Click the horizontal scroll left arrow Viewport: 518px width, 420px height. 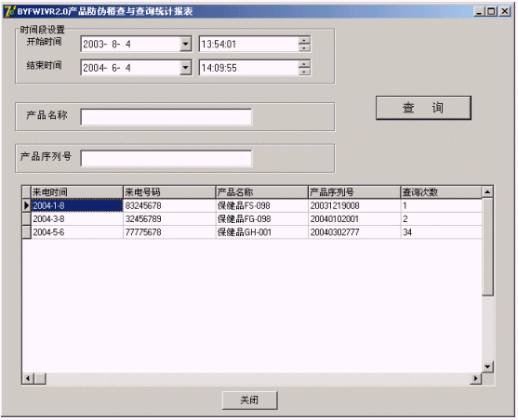click(x=29, y=378)
